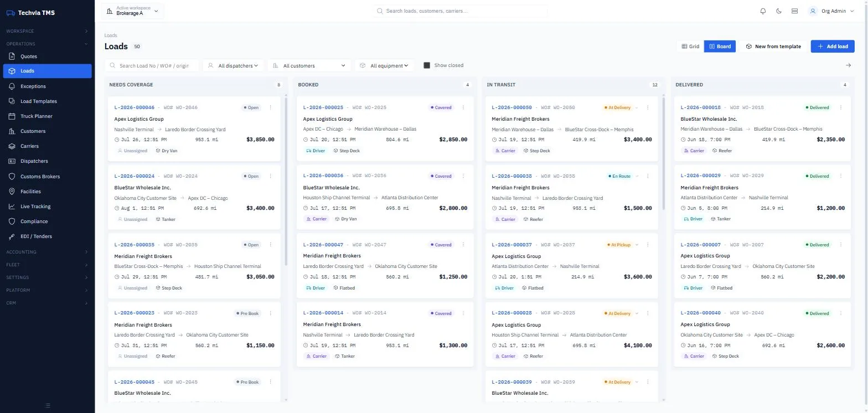Expand the CRM sidebar section
Viewport: 868px width, 413px height.
pyautogui.click(x=47, y=303)
